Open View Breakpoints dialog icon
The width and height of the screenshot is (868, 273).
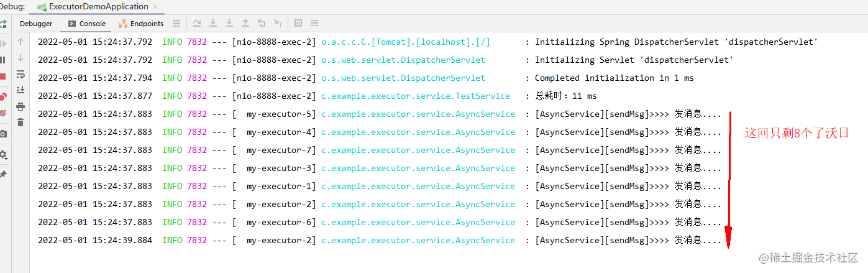[x=3, y=96]
